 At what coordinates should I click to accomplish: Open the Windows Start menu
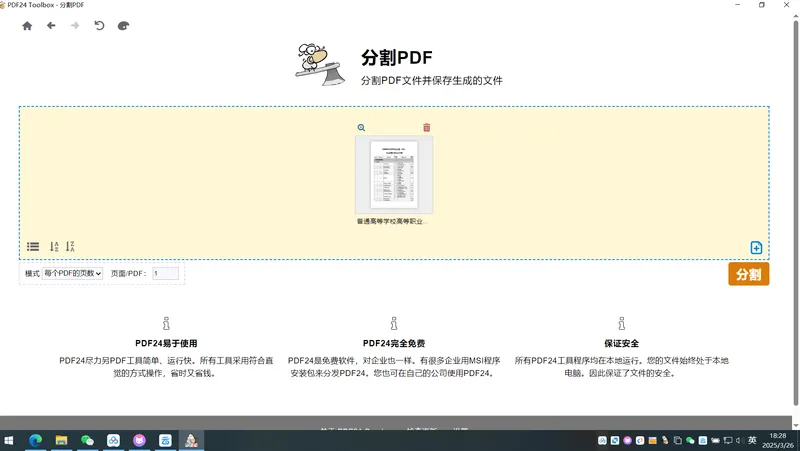(11, 440)
